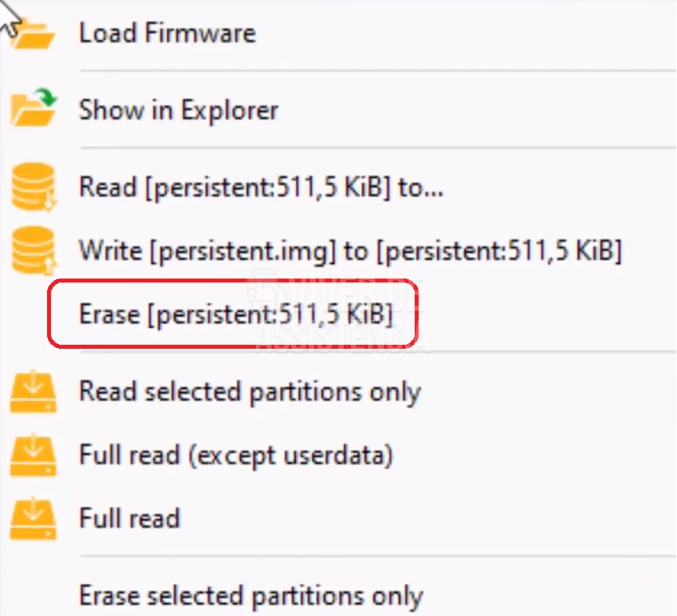The width and height of the screenshot is (677, 616).
Task: Choose Load Firmware from the menu
Action: click(167, 33)
